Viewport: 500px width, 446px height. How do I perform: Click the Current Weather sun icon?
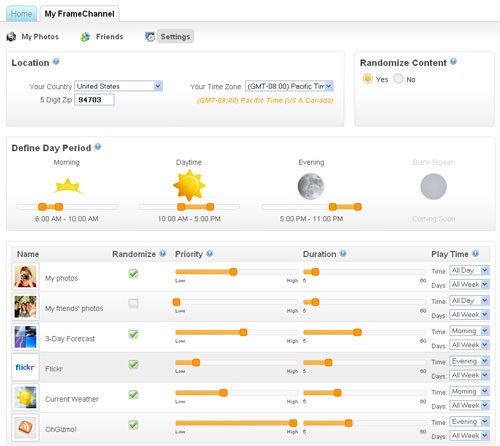[x=25, y=397]
